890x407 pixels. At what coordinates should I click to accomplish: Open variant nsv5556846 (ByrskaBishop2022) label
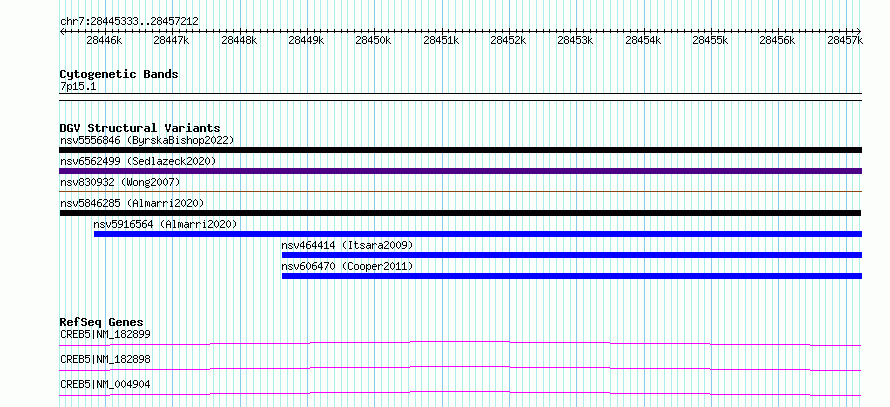click(x=147, y=140)
